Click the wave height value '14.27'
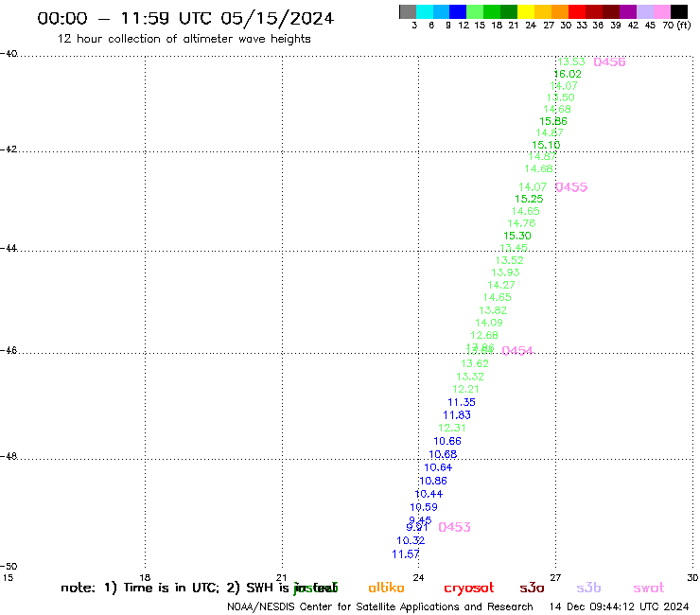This screenshot has height=615, width=700. [501, 285]
